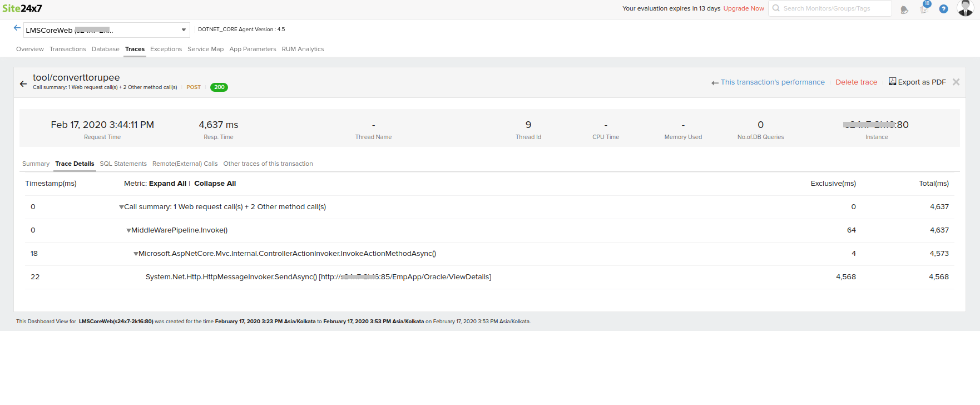Open the LMSCoreWeb monitor dropdown
The height and width of the screenshot is (405, 980).
(184, 30)
